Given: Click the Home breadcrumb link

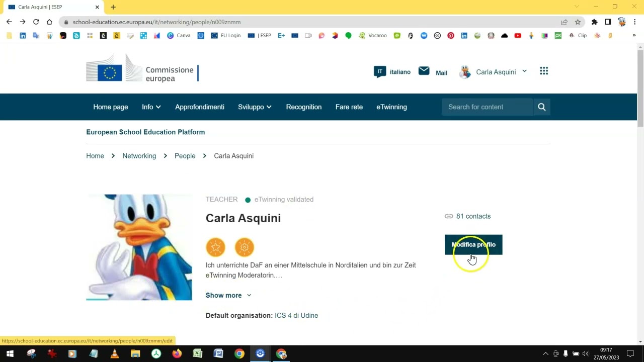Looking at the screenshot, I should (95, 156).
